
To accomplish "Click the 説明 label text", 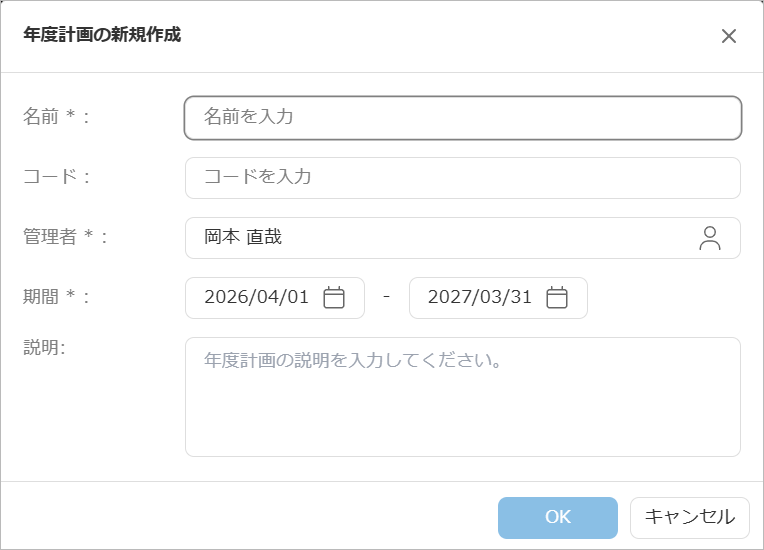I will (44, 347).
